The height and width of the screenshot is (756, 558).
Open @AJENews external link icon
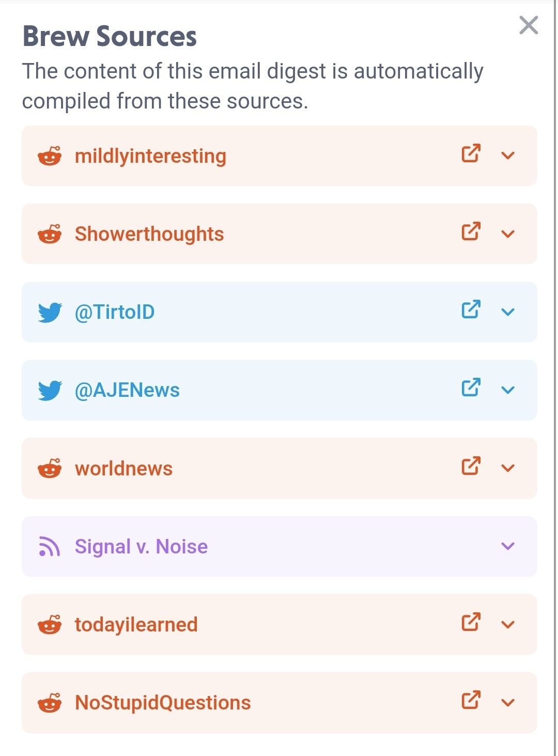coord(471,388)
